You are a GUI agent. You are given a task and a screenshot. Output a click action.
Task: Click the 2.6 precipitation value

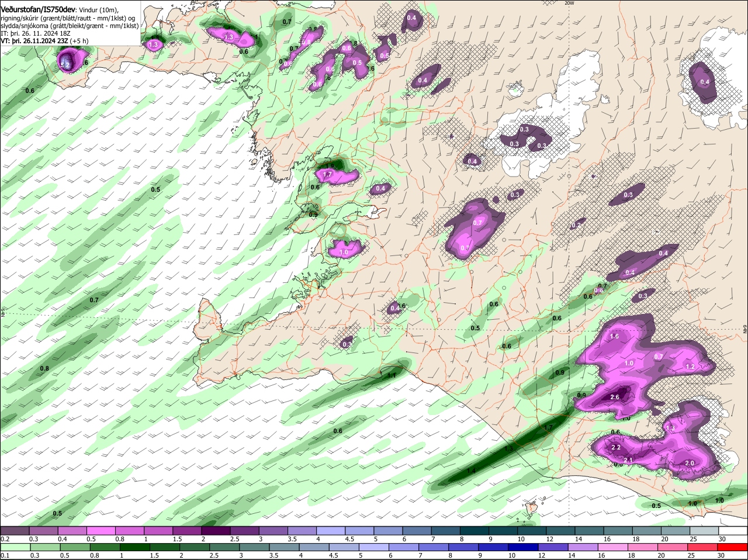point(615,397)
